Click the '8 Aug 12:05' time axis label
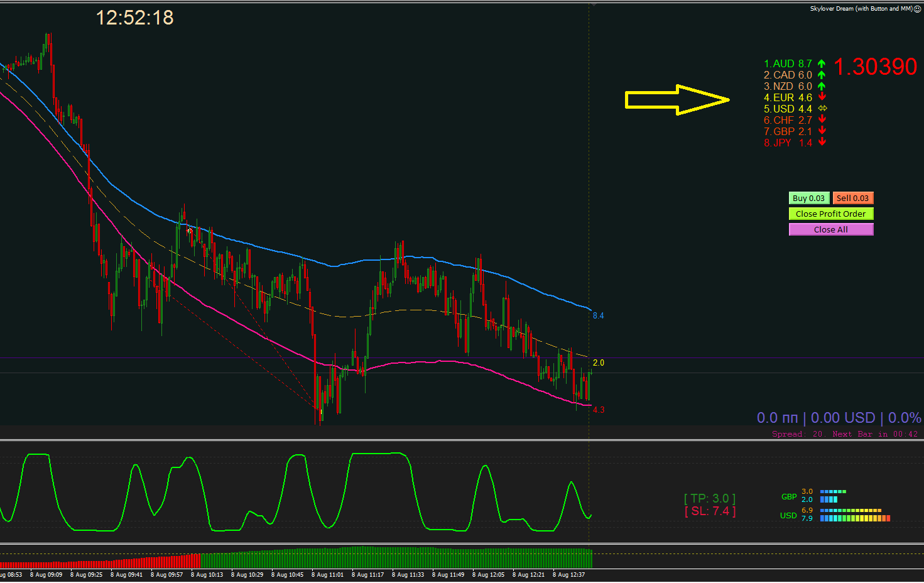 [489, 575]
